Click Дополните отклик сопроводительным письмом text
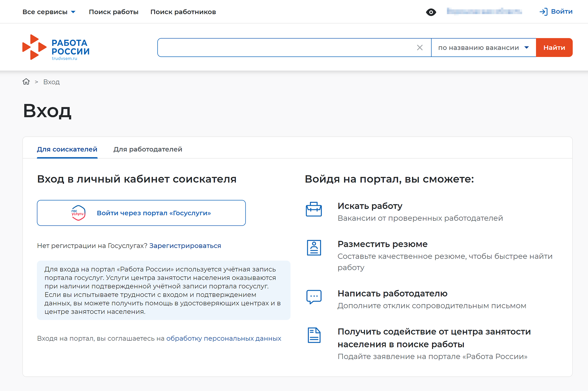 432,306
